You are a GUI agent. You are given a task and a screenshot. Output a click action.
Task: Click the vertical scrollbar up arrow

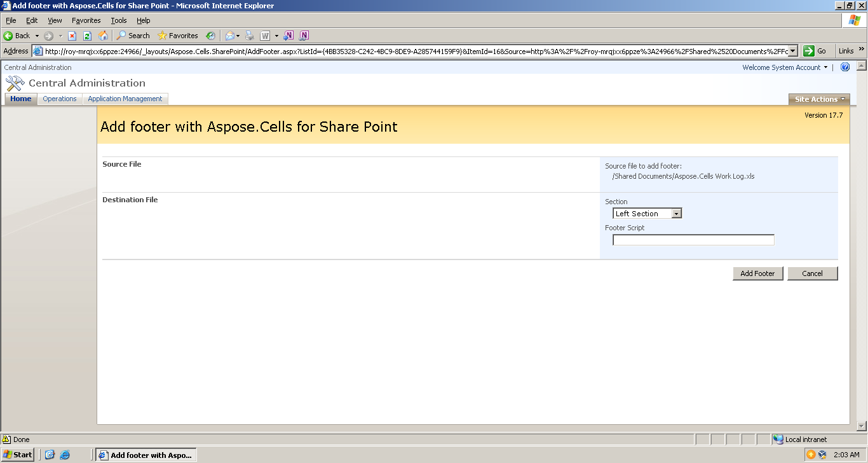(862, 65)
